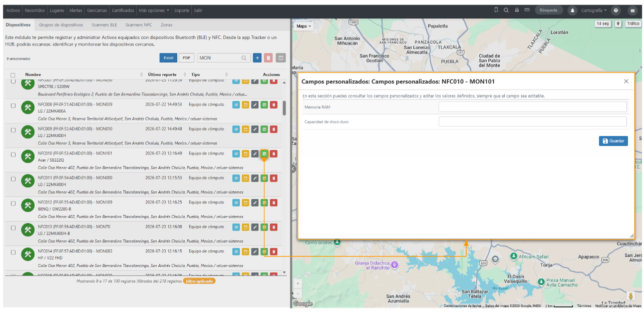644x312 pixels.
Task: Open the Mapa type dropdown
Action: [303, 26]
